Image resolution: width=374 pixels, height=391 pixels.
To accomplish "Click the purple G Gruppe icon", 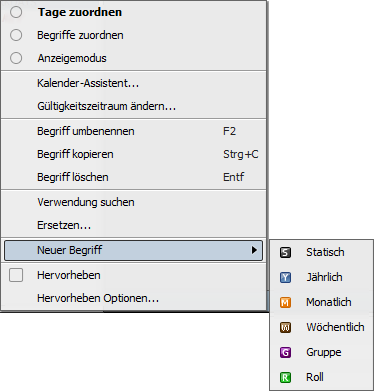I will [285, 352].
